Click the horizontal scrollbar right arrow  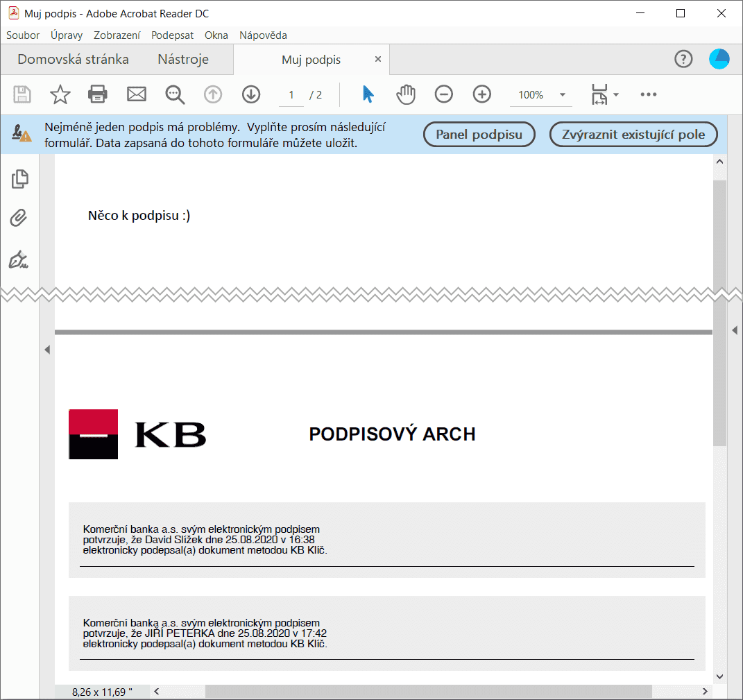click(705, 692)
